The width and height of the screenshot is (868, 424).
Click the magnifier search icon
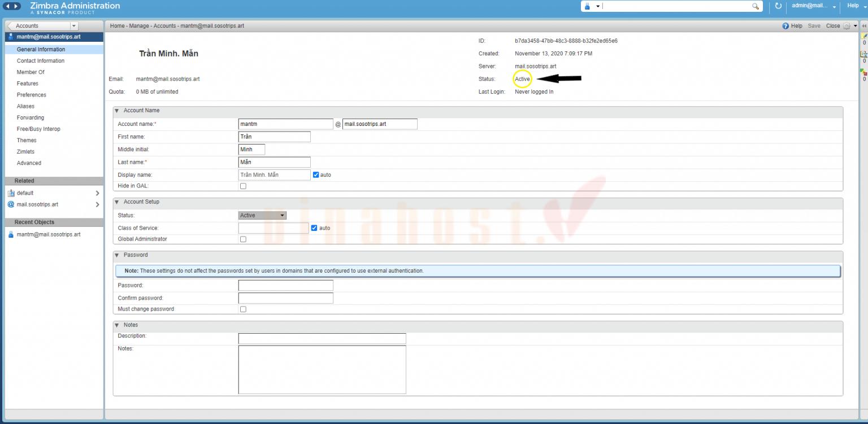756,6
